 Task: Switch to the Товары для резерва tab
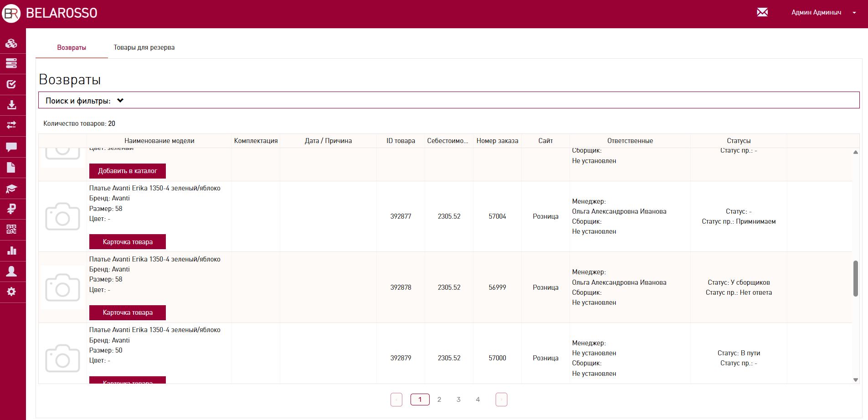tap(144, 47)
